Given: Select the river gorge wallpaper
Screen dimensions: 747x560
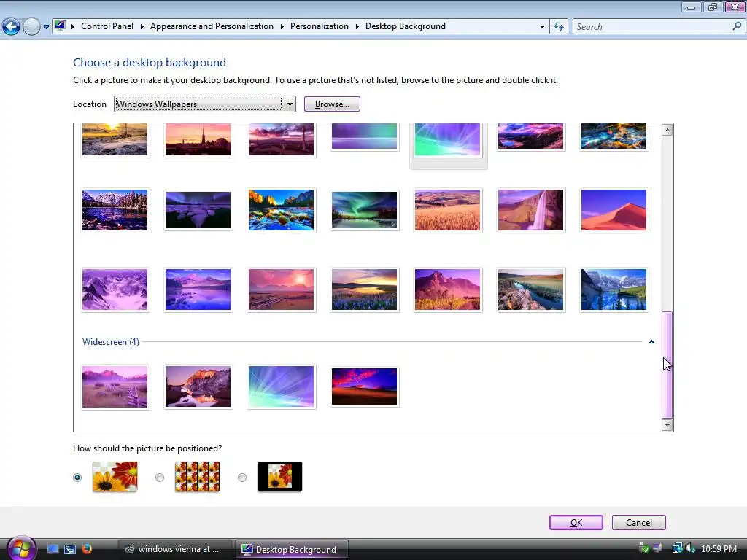Looking at the screenshot, I should click(x=530, y=289).
